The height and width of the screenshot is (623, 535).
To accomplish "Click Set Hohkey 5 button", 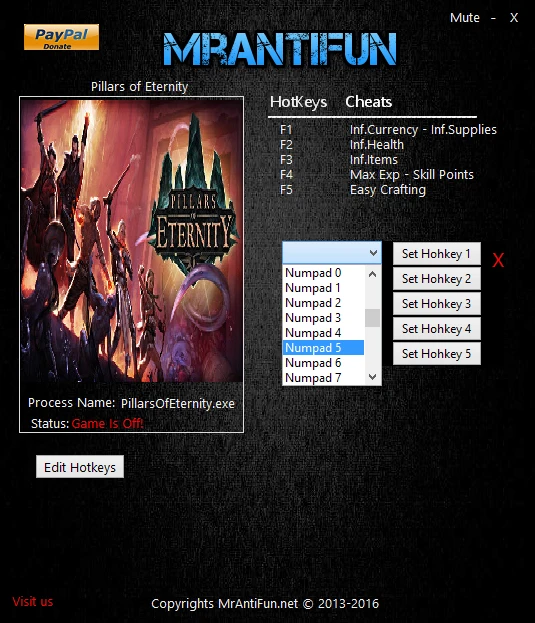I will click(436, 354).
